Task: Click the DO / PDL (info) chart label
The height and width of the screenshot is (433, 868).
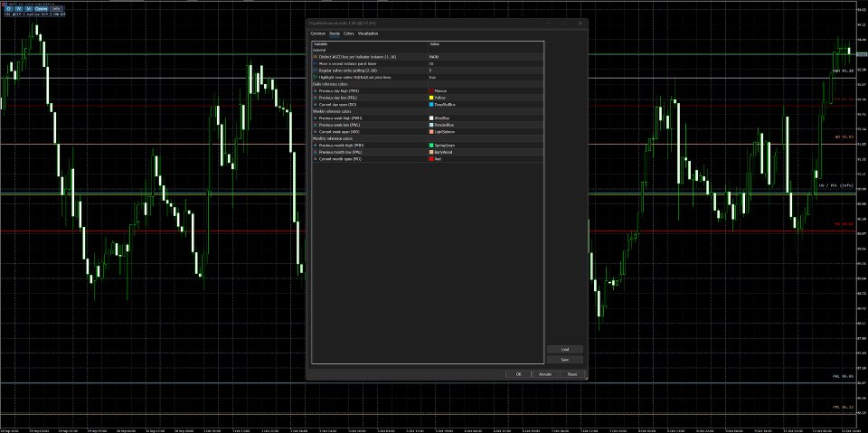Action: [835, 185]
